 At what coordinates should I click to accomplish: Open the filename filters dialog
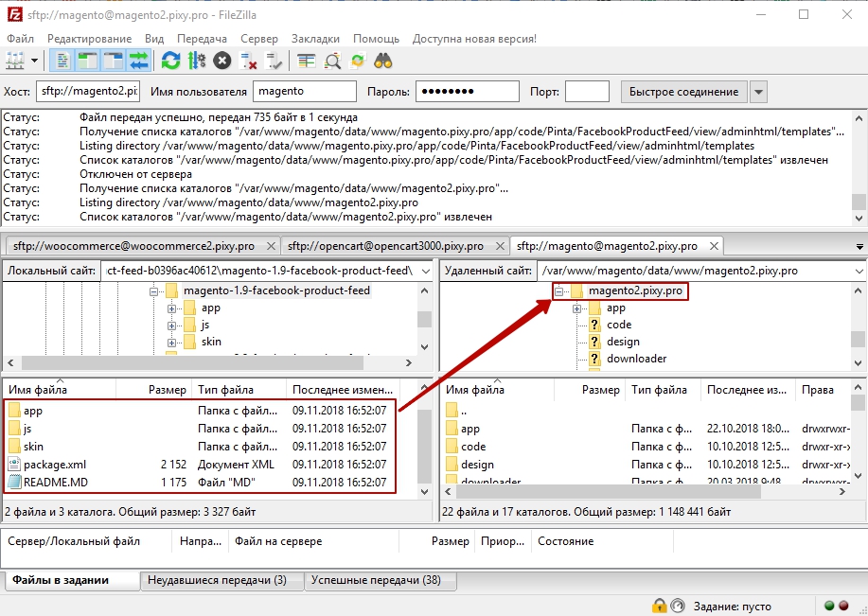[x=306, y=61]
